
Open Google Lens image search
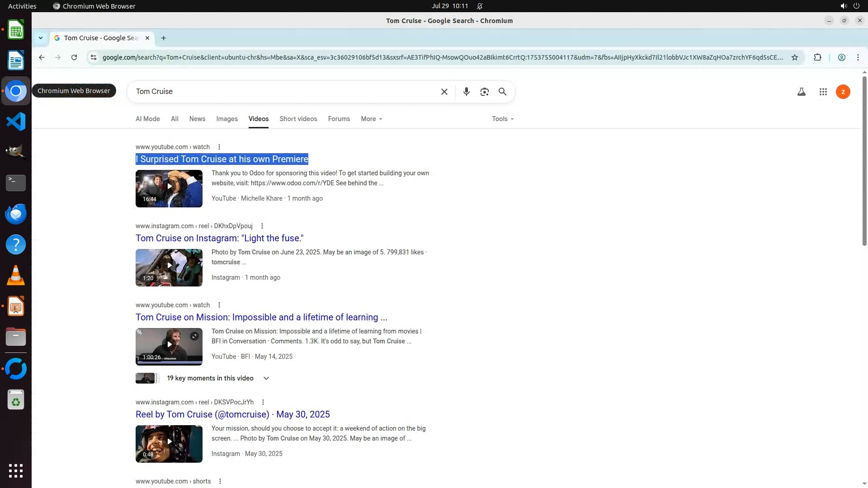(484, 92)
